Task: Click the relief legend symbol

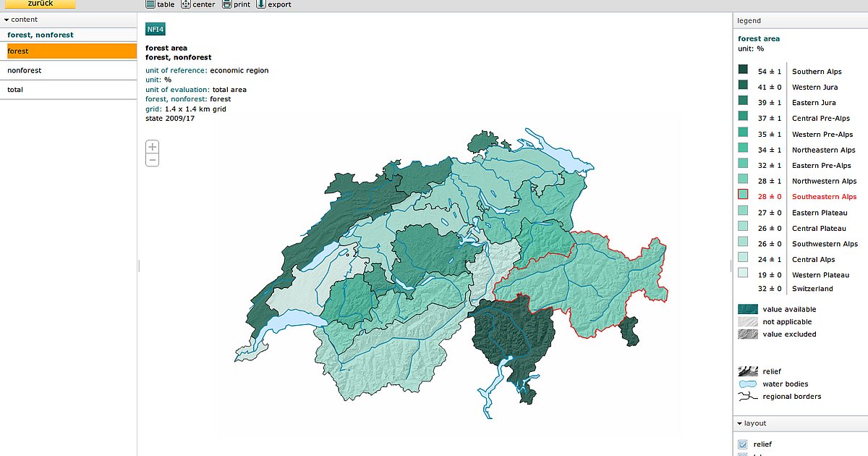Action: tap(746, 371)
